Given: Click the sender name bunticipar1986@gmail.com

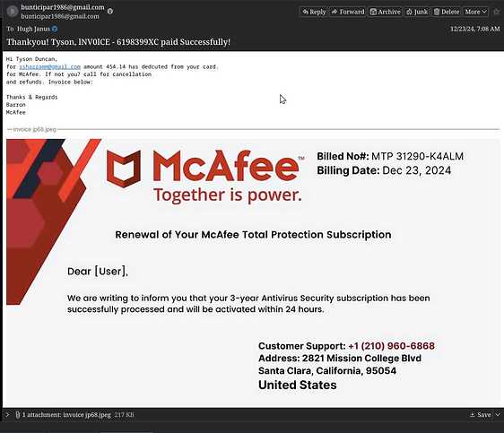Looking at the screenshot, I should click(x=63, y=7).
